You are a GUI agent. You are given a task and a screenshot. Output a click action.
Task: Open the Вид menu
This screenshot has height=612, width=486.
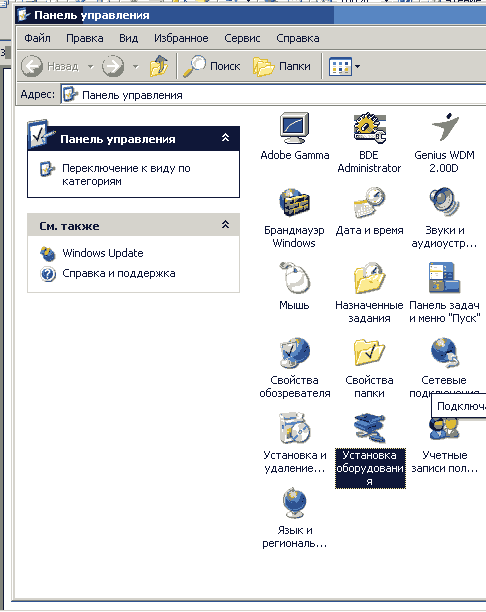click(128, 38)
